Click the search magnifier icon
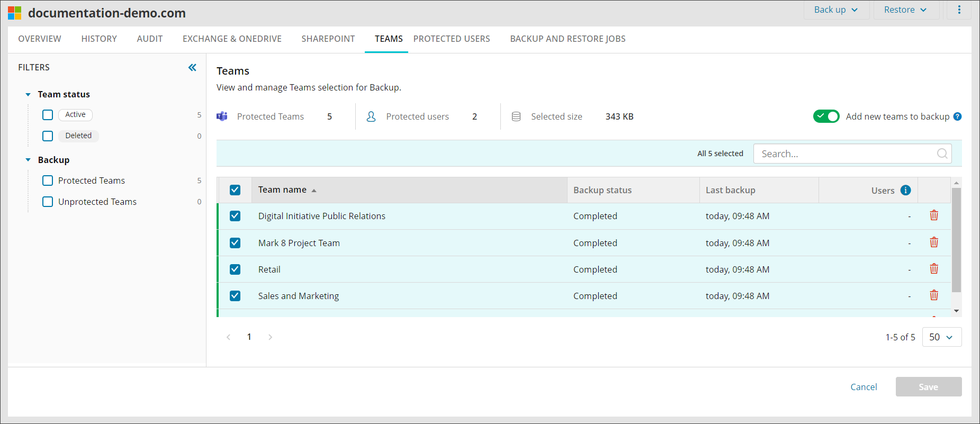 (x=942, y=154)
